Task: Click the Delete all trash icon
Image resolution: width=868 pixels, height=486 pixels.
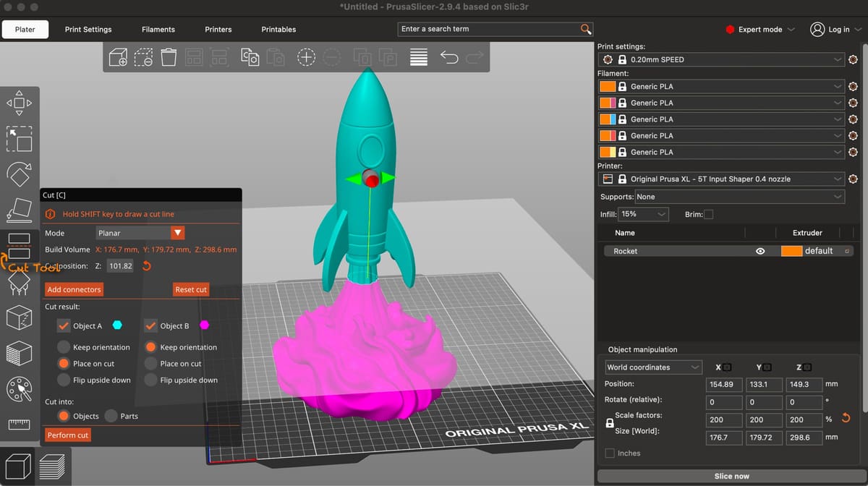Action: click(169, 57)
